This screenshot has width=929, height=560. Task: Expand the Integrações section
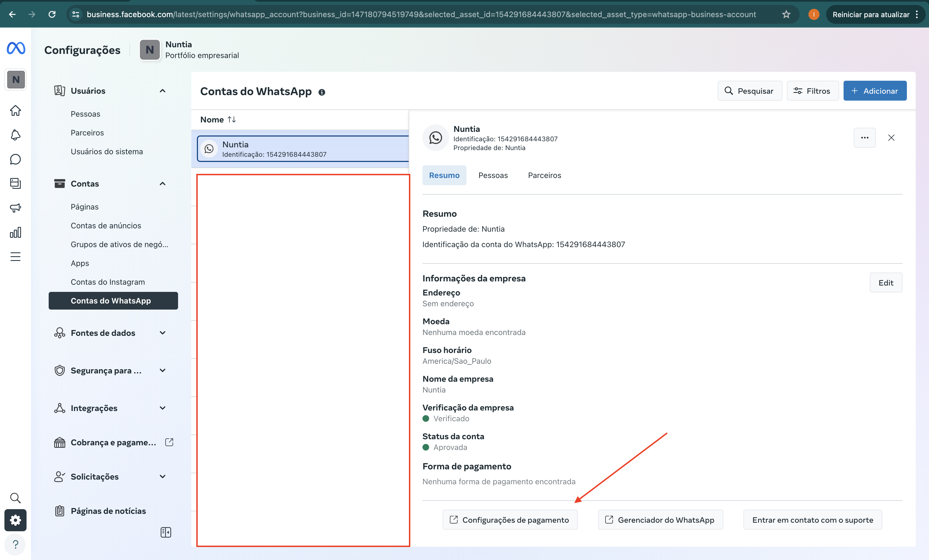click(x=163, y=408)
